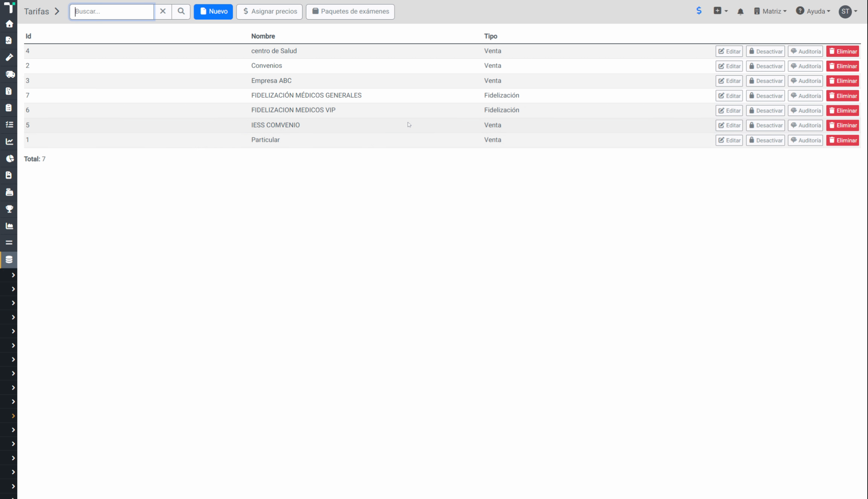
Task: Deactivate the Particular tariff
Action: pos(765,140)
